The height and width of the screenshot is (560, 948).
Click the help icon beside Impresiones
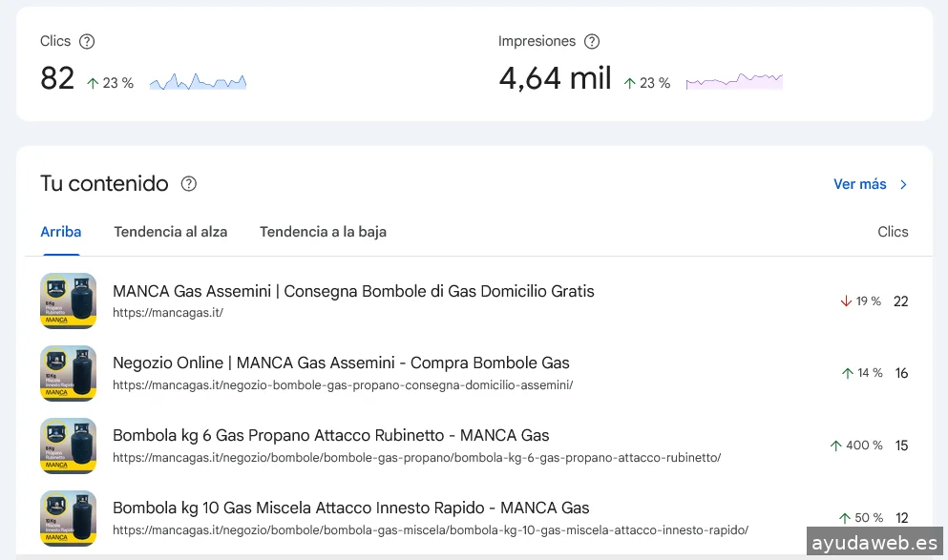[x=592, y=42]
